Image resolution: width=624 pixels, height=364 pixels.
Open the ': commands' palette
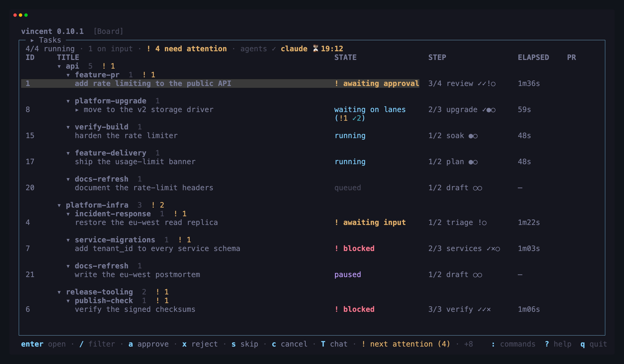(x=513, y=344)
